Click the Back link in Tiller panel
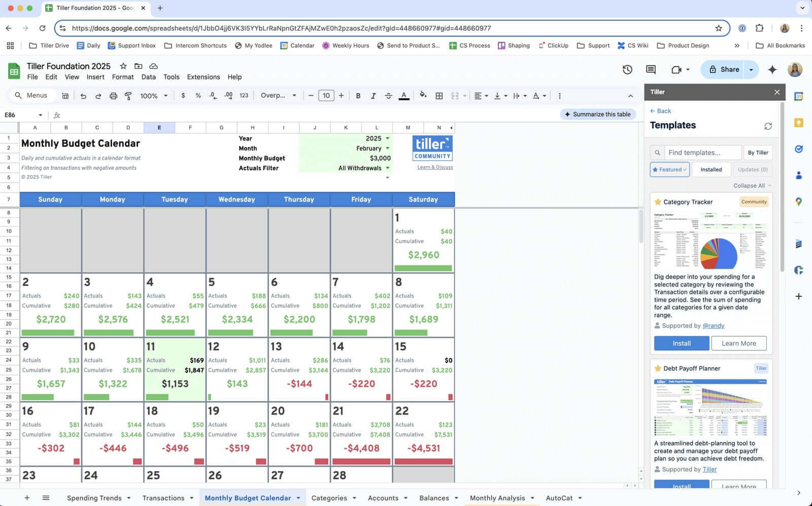Viewport: 812px width, 506px height. coord(660,111)
